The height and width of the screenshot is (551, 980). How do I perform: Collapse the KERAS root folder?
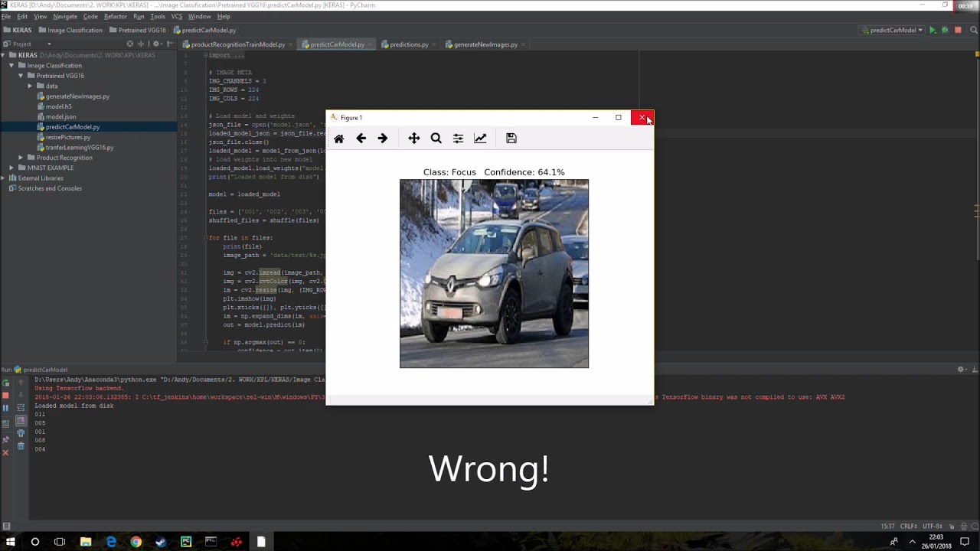point(4,55)
